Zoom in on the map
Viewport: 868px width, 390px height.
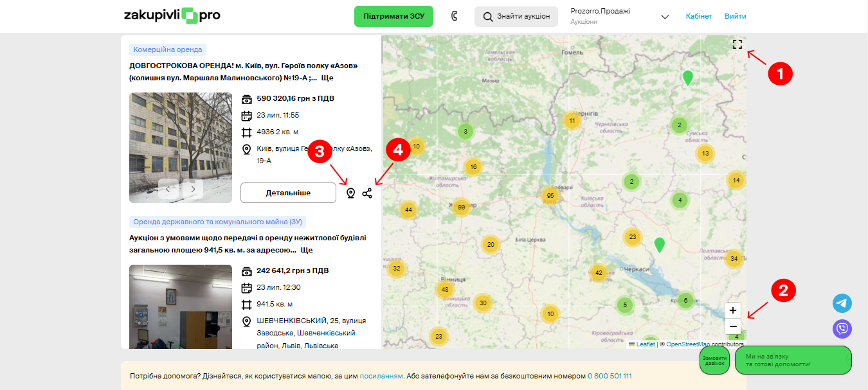(x=733, y=310)
